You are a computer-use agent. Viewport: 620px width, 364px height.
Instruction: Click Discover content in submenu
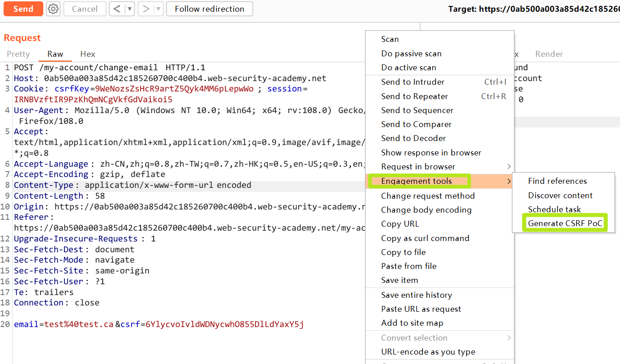(x=560, y=196)
